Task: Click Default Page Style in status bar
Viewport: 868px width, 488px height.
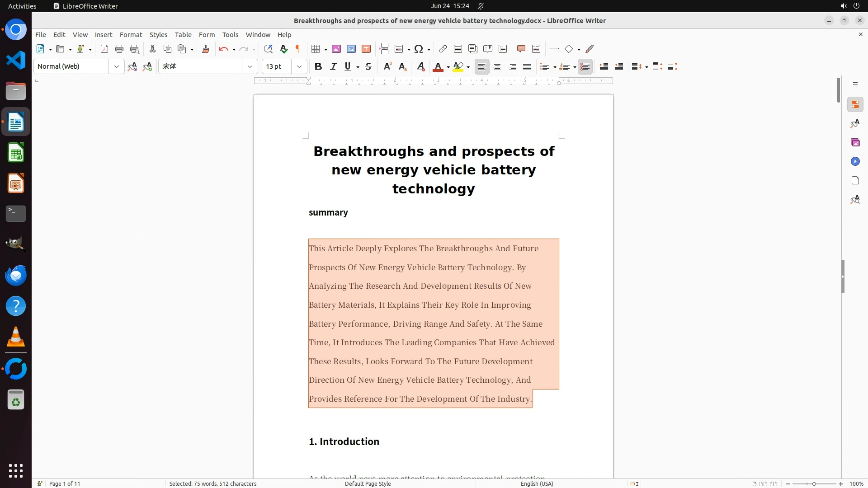Action: (x=368, y=483)
